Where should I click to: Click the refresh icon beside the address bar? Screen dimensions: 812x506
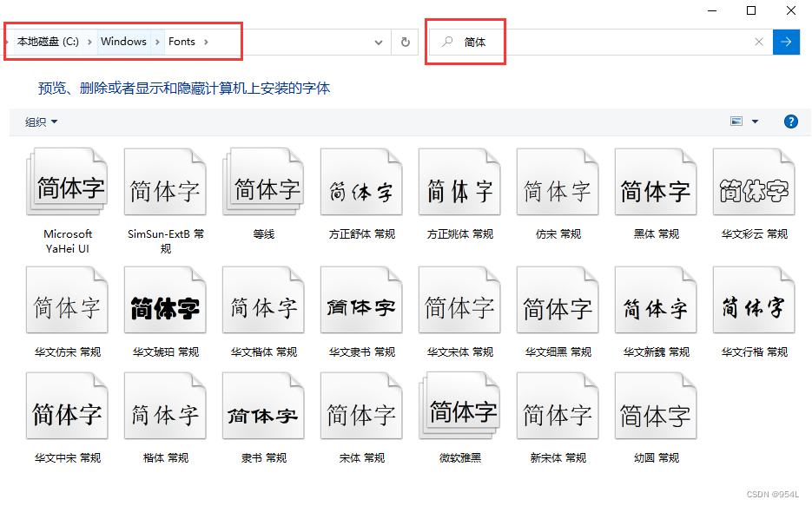pyautogui.click(x=405, y=41)
